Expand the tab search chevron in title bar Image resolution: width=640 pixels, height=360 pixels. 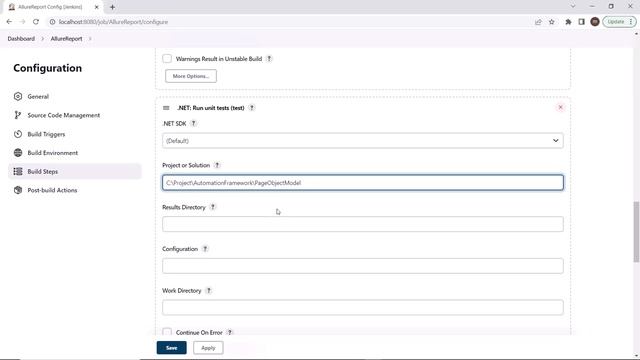pos(573,6)
